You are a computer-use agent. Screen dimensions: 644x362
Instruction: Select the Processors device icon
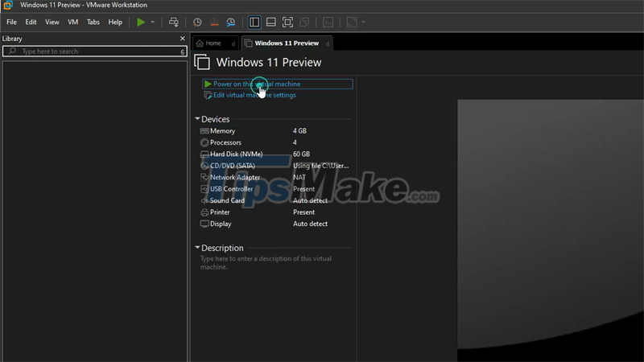coord(204,142)
